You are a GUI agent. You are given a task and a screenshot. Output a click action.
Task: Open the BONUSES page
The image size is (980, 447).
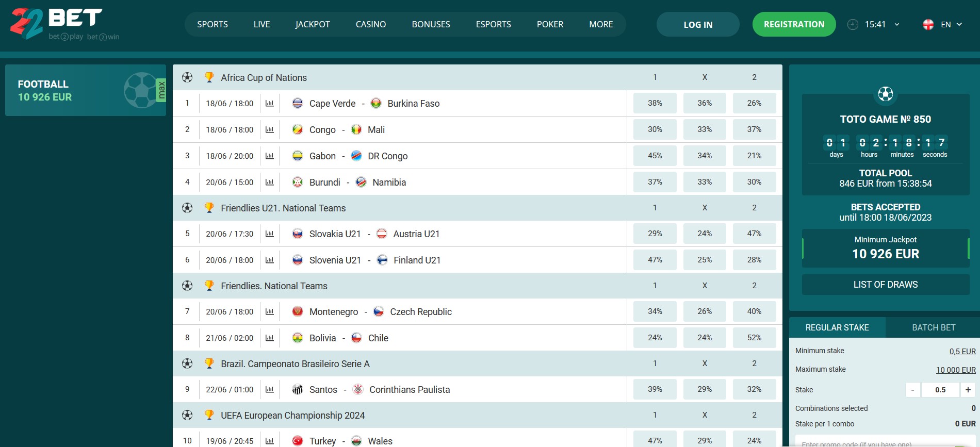[x=431, y=24]
